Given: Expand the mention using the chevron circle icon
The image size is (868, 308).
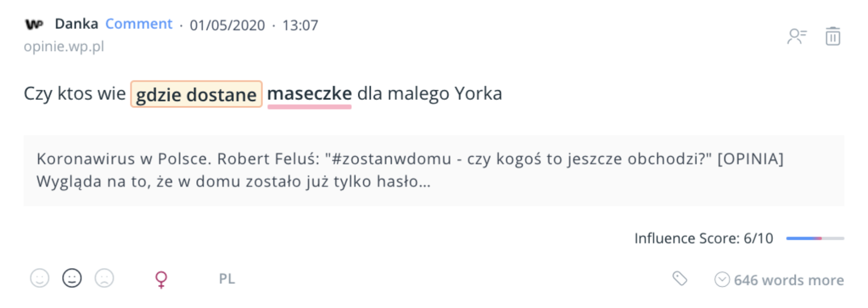Looking at the screenshot, I should tap(722, 280).
